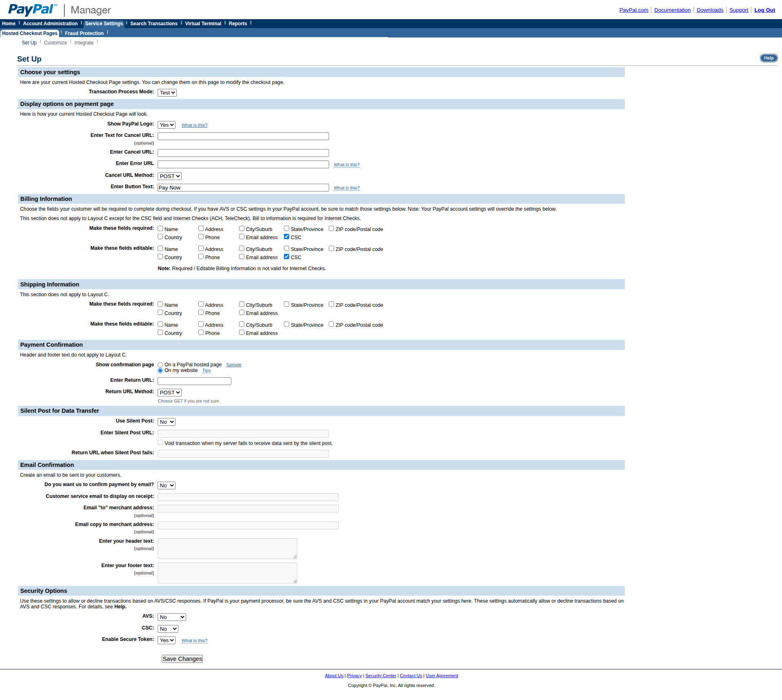Screen dimensions: 782x700
Task: Open the AVS security dropdown
Action: coord(171,617)
